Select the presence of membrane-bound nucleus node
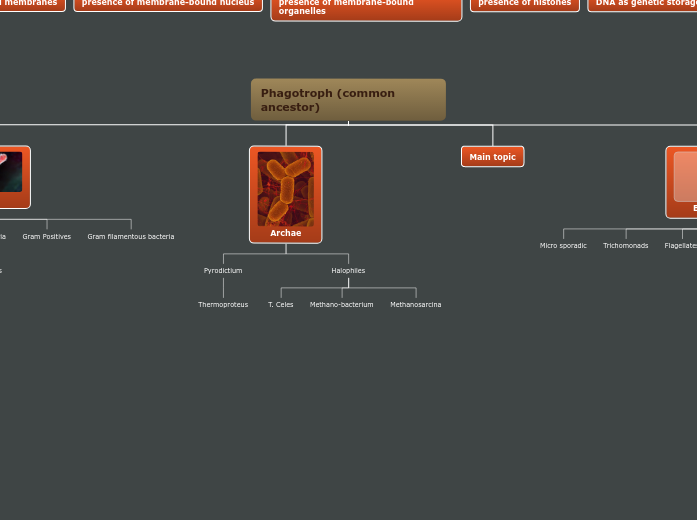This screenshot has width=697, height=520. click(168, 4)
